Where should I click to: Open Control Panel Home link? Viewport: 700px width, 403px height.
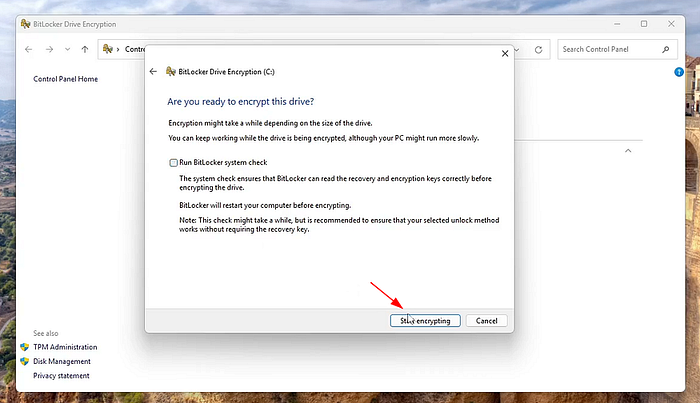[66, 79]
